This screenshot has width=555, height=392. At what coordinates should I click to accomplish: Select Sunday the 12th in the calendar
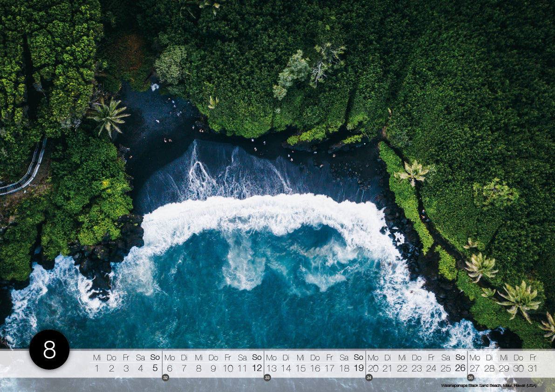[x=257, y=368]
